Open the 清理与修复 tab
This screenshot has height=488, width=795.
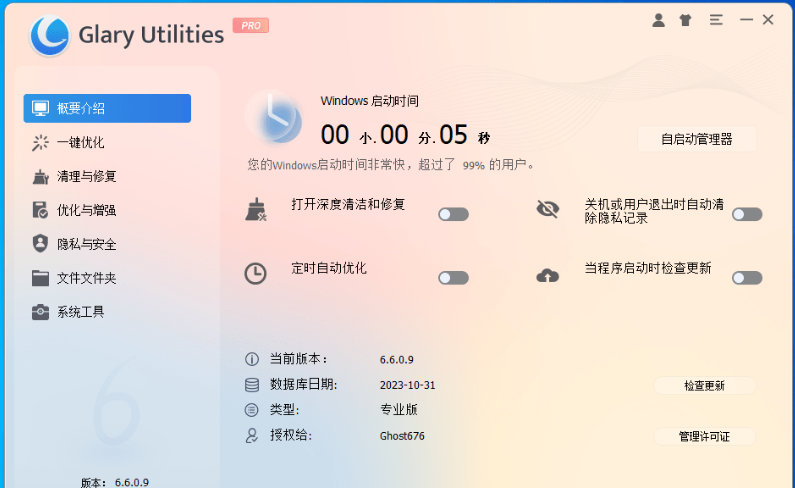tap(107, 177)
